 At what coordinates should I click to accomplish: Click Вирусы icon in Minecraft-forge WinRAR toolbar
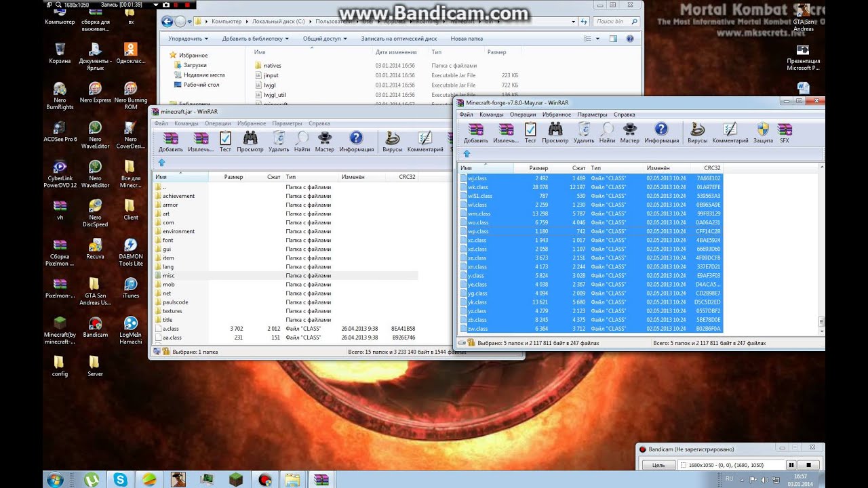point(697,132)
